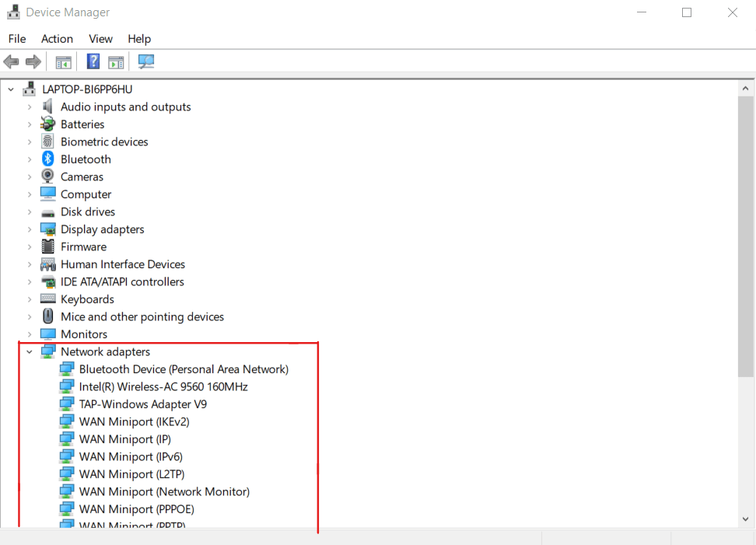Click the scrollbar down arrow
This screenshot has width=756, height=545.
[x=745, y=519]
